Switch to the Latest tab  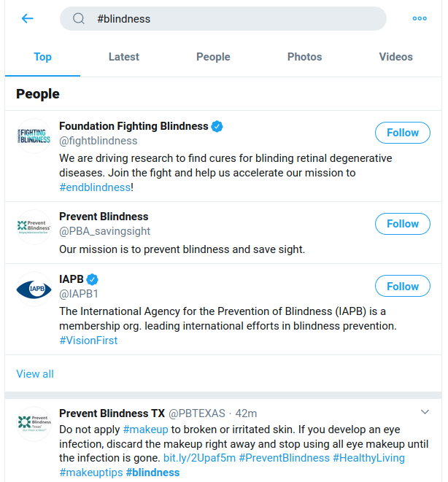124,57
